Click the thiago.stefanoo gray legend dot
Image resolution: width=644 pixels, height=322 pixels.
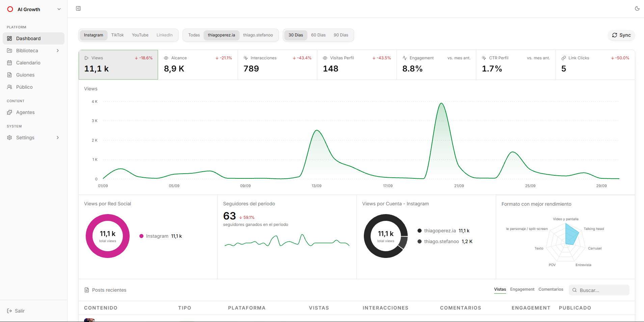[420, 241]
